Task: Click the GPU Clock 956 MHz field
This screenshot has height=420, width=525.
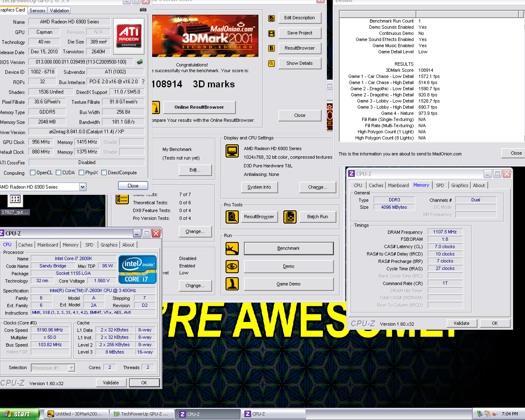Action: click(41, 142)
